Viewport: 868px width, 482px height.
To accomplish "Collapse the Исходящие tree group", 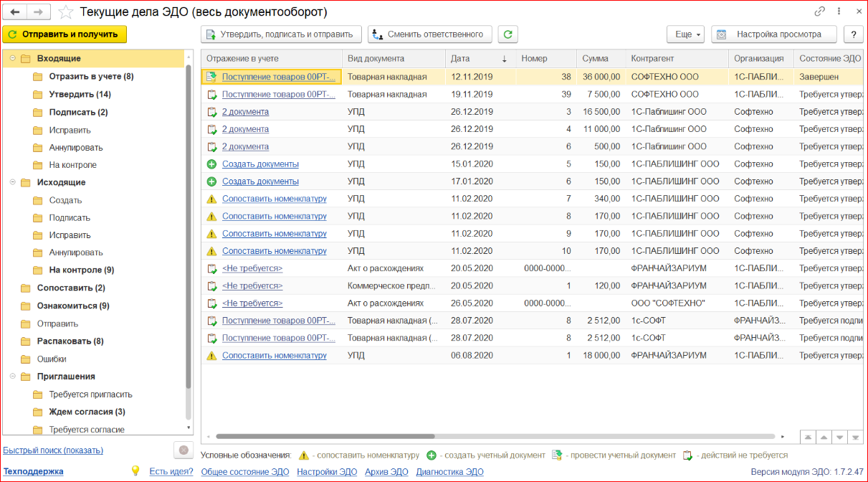I will (x=13, y=183).
